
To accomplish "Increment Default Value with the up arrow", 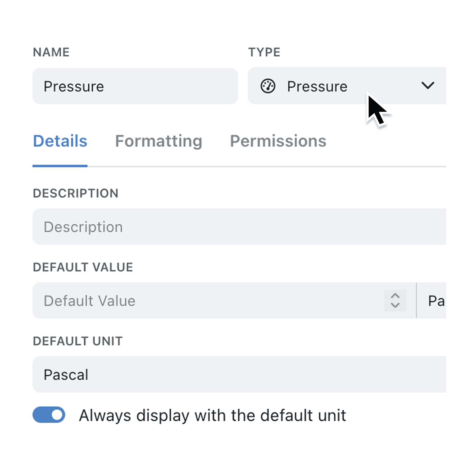I will [x=395, y=296].
